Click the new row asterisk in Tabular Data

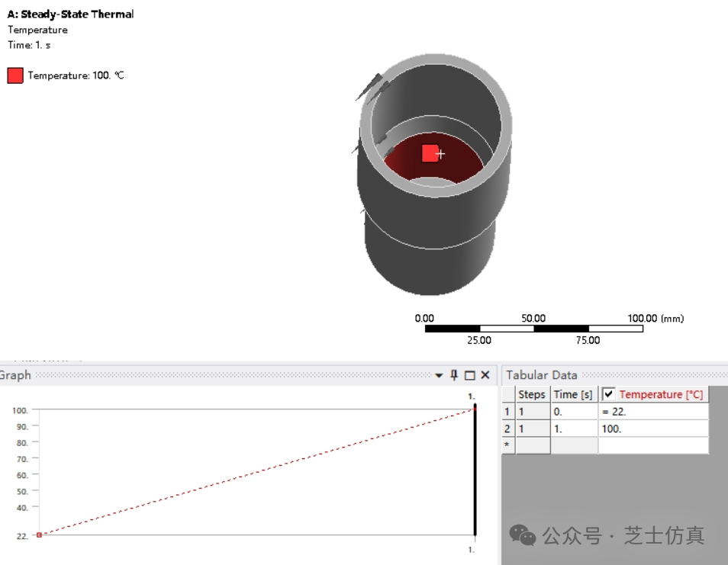click(x=508, y=445)
